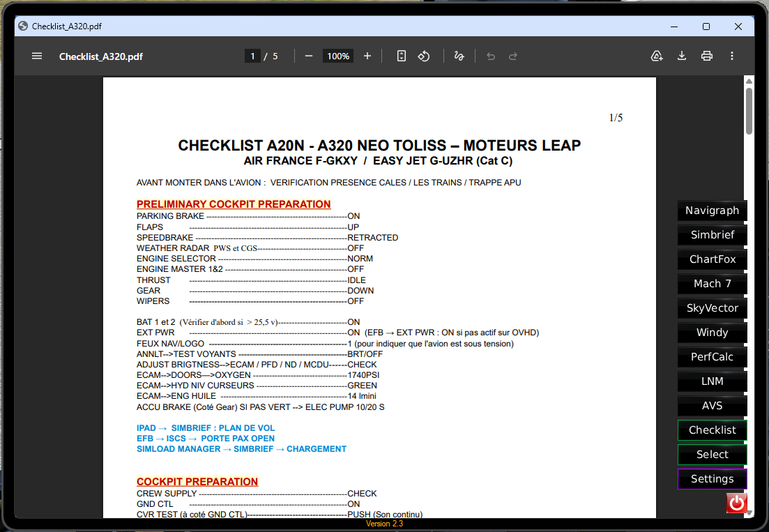769x532 pixels.
Task: Open the Mach 7 button
Action: 712,283
